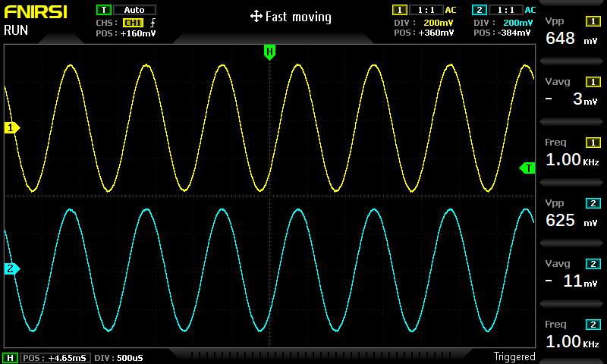Click the Auto trigger mode label

tap(134, 10)
